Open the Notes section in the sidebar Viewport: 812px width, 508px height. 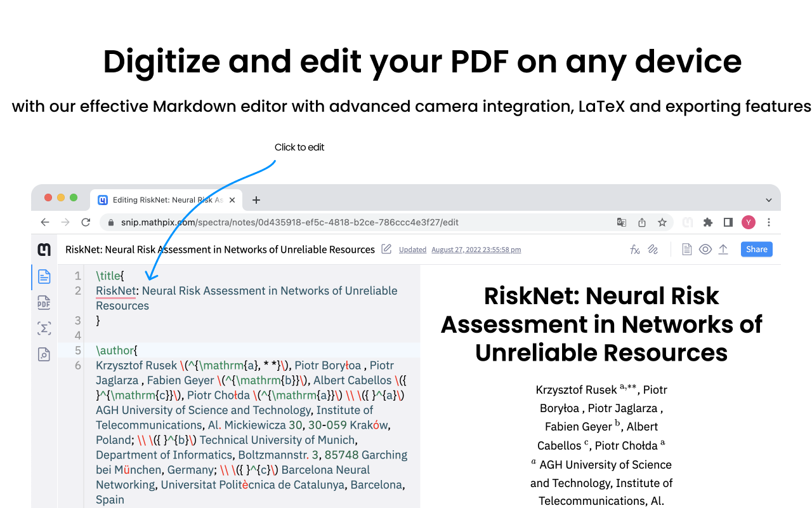tap(44, 277)
